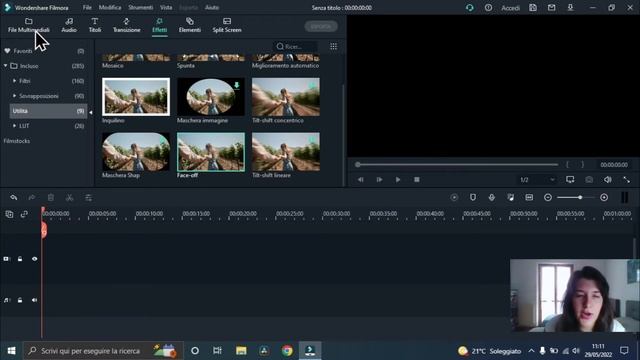Viewport: 640px width, 360px height.
Task: Open the Elementi tab
Action: coord(190,25)
